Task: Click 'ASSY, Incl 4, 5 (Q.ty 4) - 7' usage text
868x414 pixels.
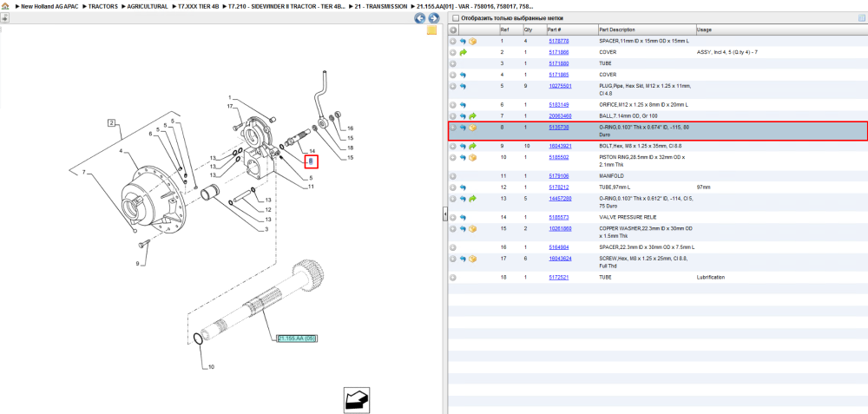Action: click(x=727, y=52)
